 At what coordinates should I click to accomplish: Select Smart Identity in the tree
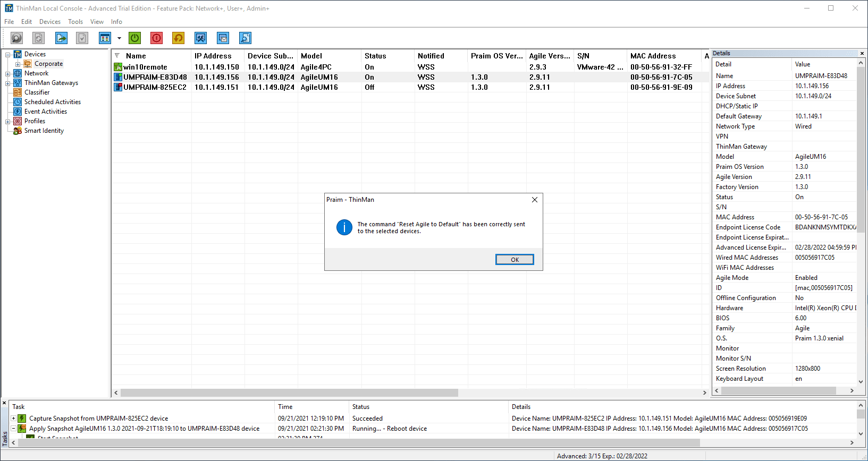(44, 131)
